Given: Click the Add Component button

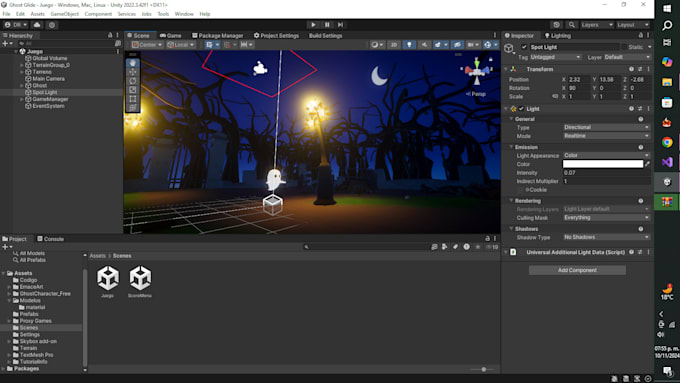Looking at the screenshot, I should click(x=577, y=270).
